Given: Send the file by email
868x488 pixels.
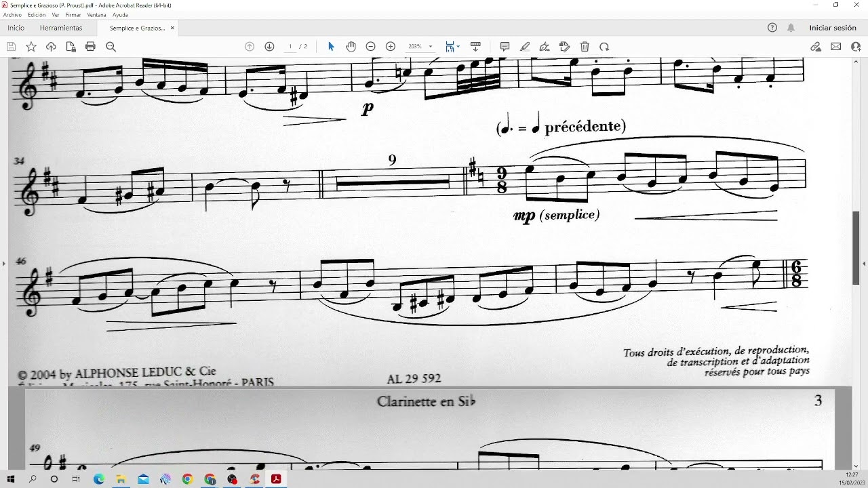Looking at the screenshot, I should (x=835, y=47).
